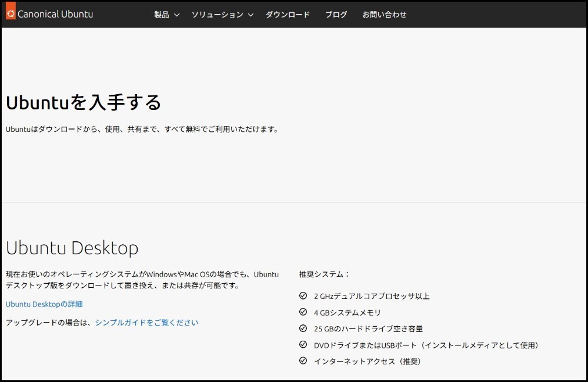Click the text アップグレードの場合は、
Viewport: 588px width, 382px height.
(49, 323)
